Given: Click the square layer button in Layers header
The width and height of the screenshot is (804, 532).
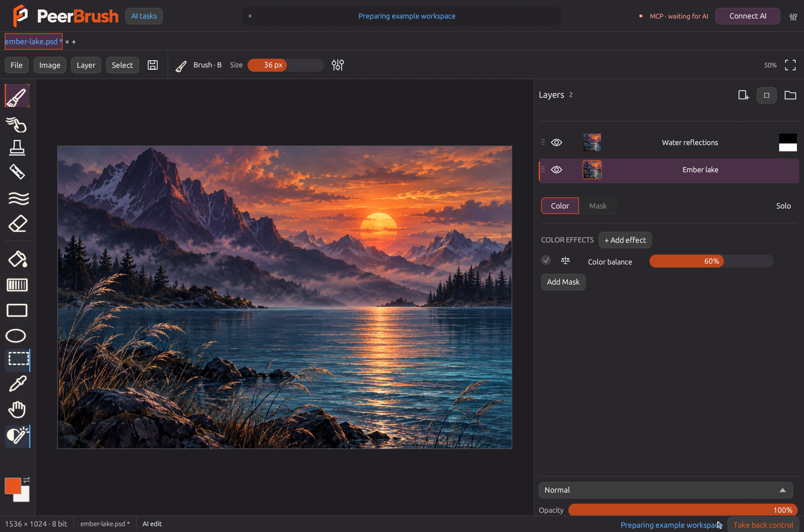Looking at the screenshot, I should point(767,95).
